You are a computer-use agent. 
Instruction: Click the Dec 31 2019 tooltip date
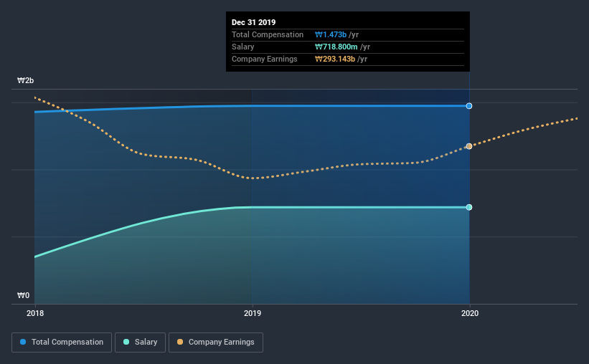(x=253, y=22)
